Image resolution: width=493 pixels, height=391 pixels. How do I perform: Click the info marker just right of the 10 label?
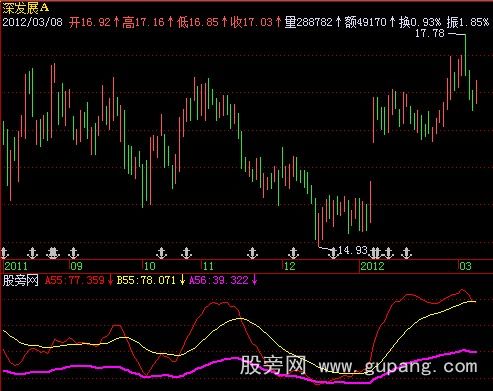[x=162, y=253]
